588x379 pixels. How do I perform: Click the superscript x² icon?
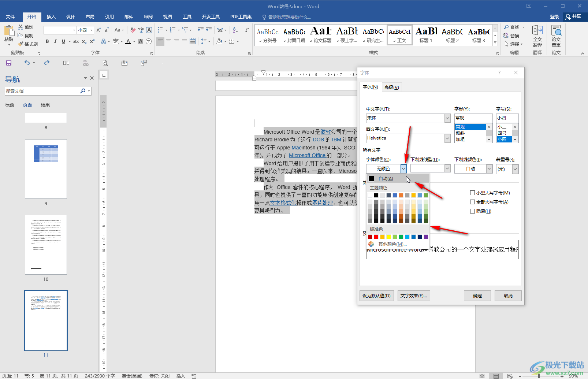(92, 41)
